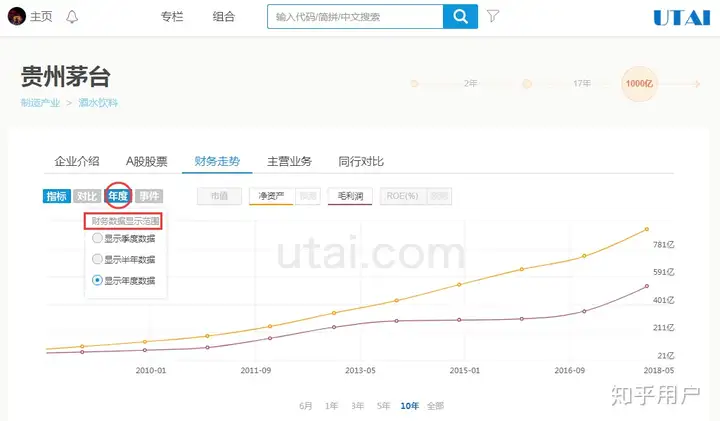
Task: Toggle the 净资产 indicator
Action: pos(271,196)
